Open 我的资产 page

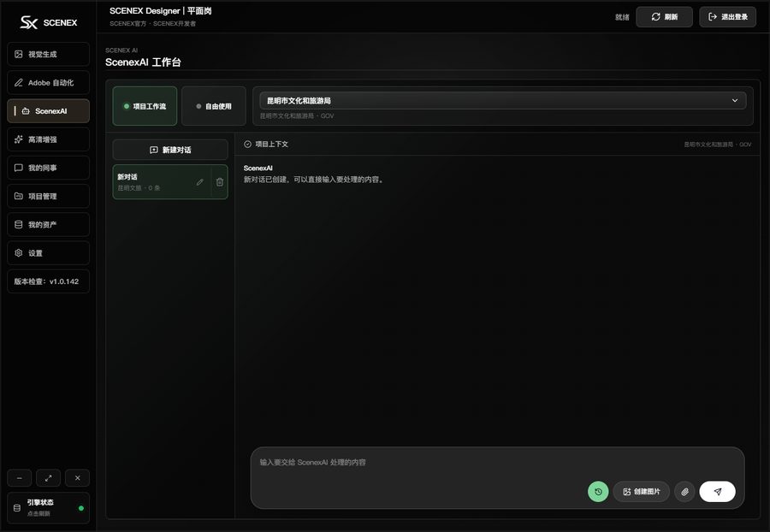(x=48, y=225)
